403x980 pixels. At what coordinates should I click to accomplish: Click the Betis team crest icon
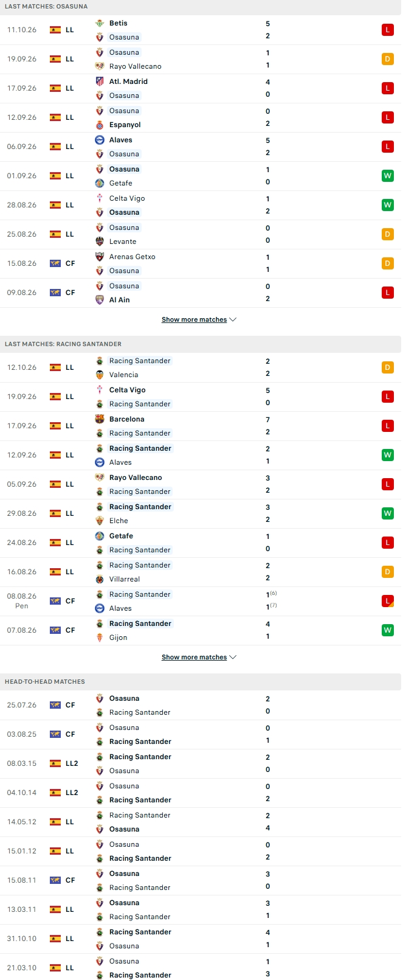click(100, 23)
